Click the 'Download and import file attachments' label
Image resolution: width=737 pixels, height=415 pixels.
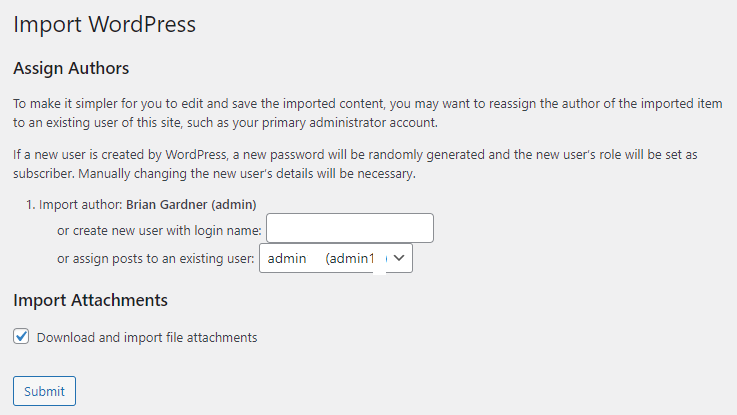(147, 337)
